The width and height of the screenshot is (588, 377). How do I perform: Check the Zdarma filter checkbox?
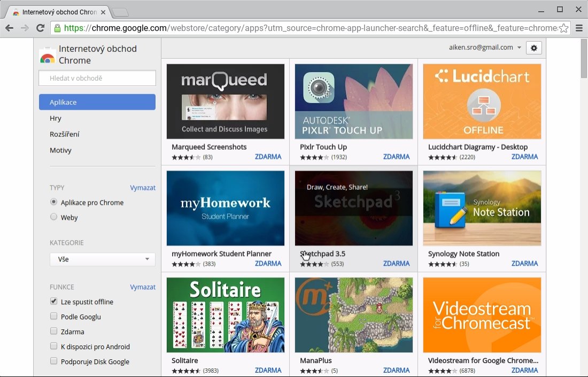pyautogui.click(x=53, y=331)
